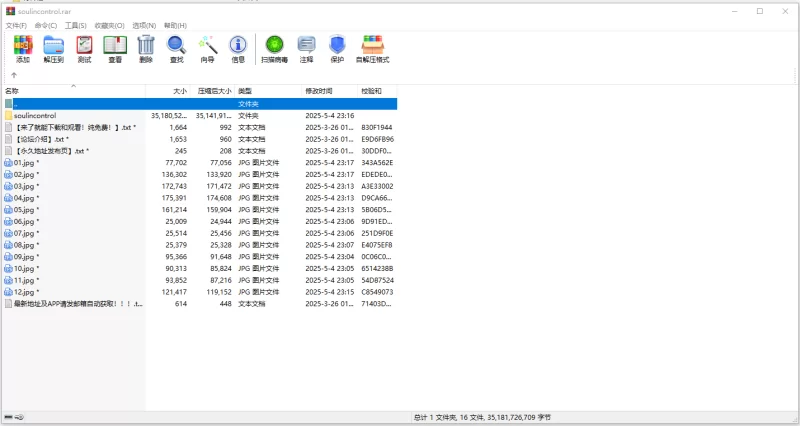Click the 删除 (Delete) trash icon
The height and width of the screenshot is (426, 800).
click(146, 46)
